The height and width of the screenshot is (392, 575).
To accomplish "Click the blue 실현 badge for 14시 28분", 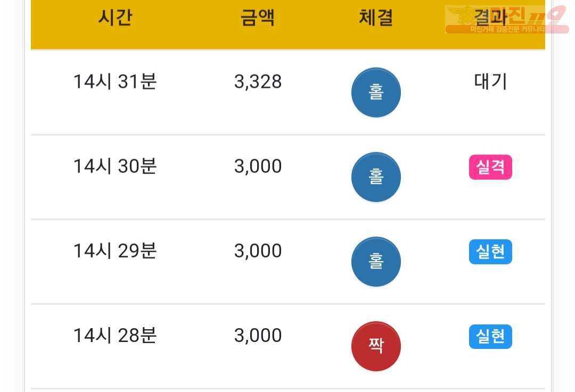I will pyautogui.click(x=490, y=336).
